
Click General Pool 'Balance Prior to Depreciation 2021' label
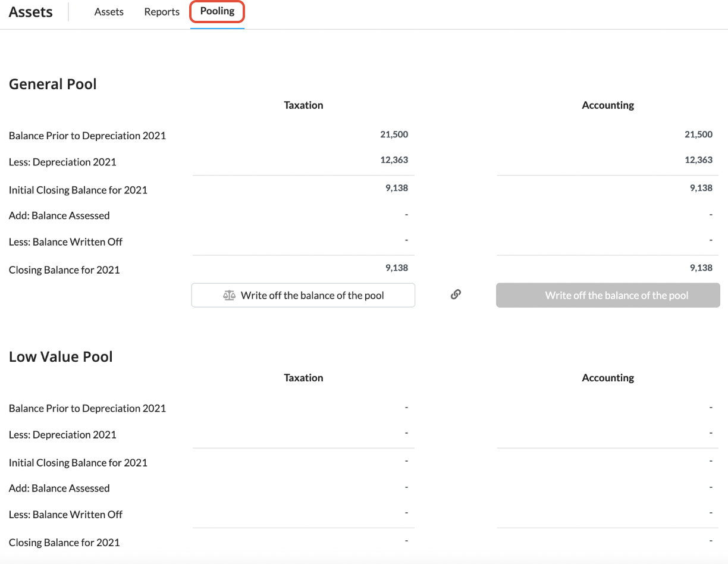tap(87, 136)
